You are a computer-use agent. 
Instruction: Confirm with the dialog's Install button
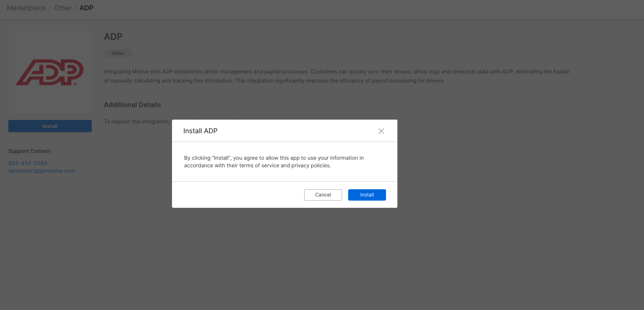(367, 195)
